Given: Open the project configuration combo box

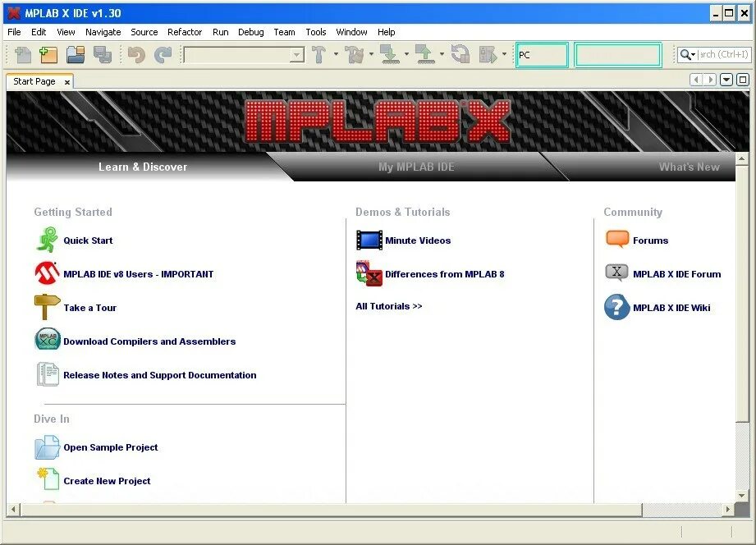Looking at the screenshot, I should 244,54.
